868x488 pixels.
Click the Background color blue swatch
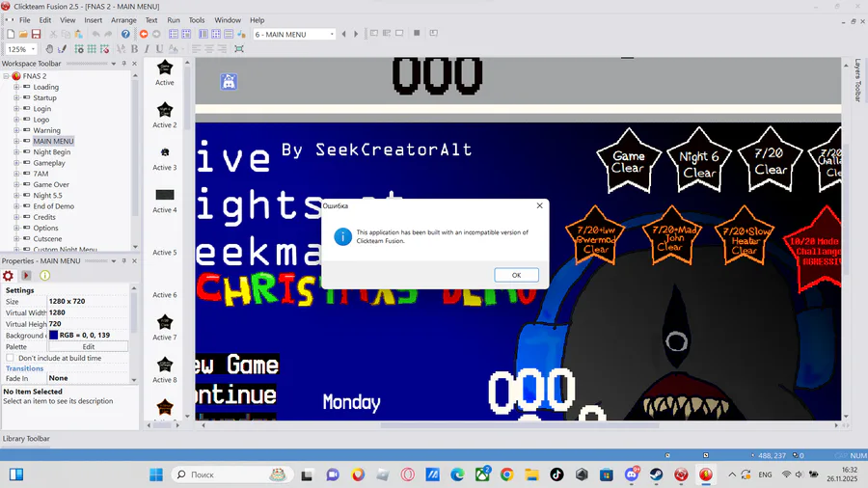tap(53, 336)
